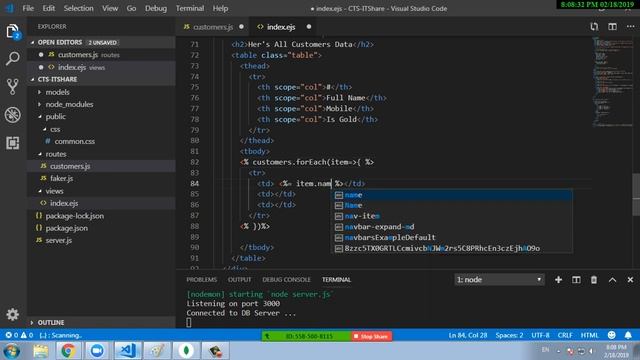Open the Go menu

tap(131, 8)
